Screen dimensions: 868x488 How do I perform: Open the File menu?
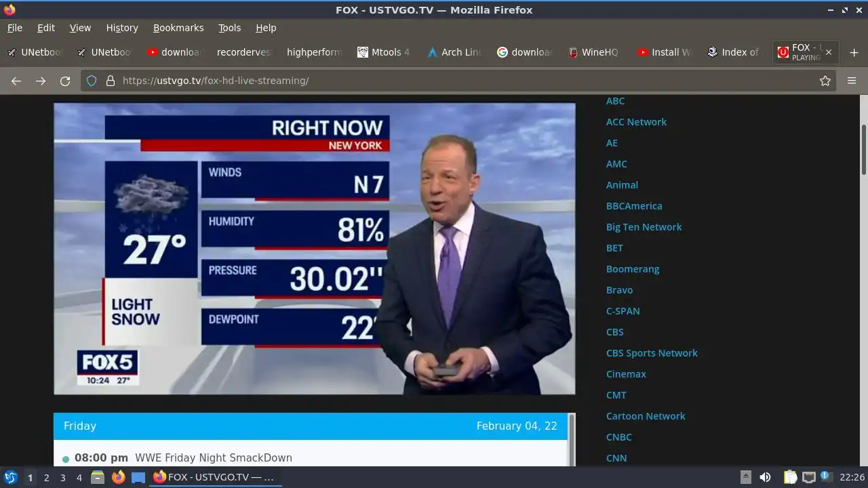[x=15, y=28]
